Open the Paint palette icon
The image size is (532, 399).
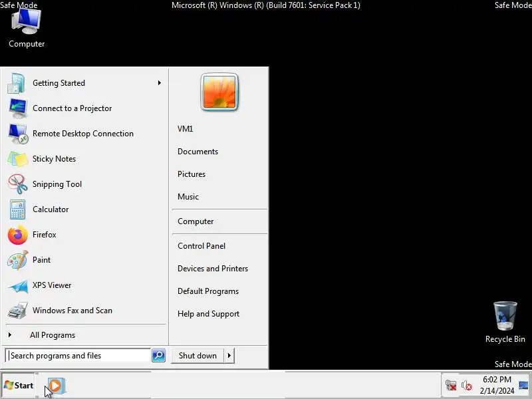pyautogui.click(x=18, y=260)
